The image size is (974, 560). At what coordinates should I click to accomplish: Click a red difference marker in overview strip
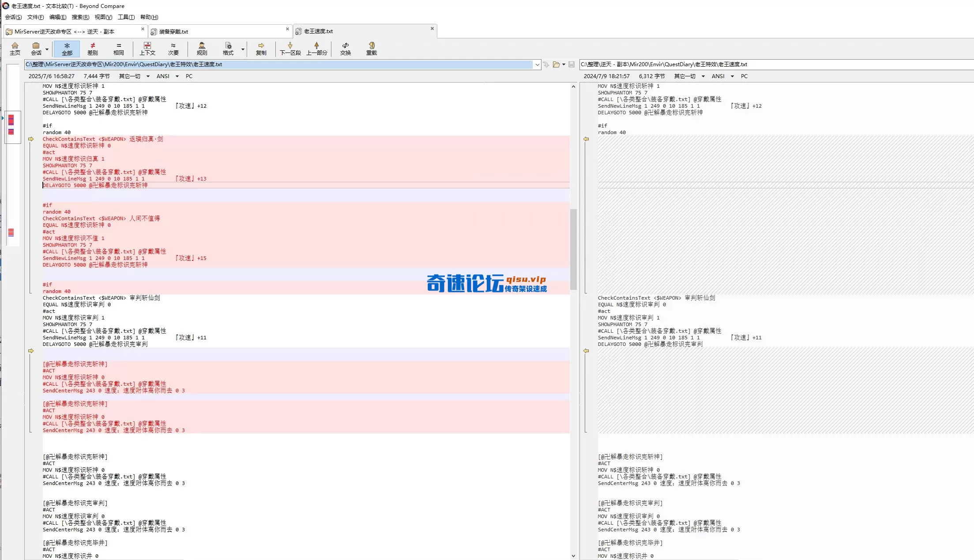click(11, 120)
